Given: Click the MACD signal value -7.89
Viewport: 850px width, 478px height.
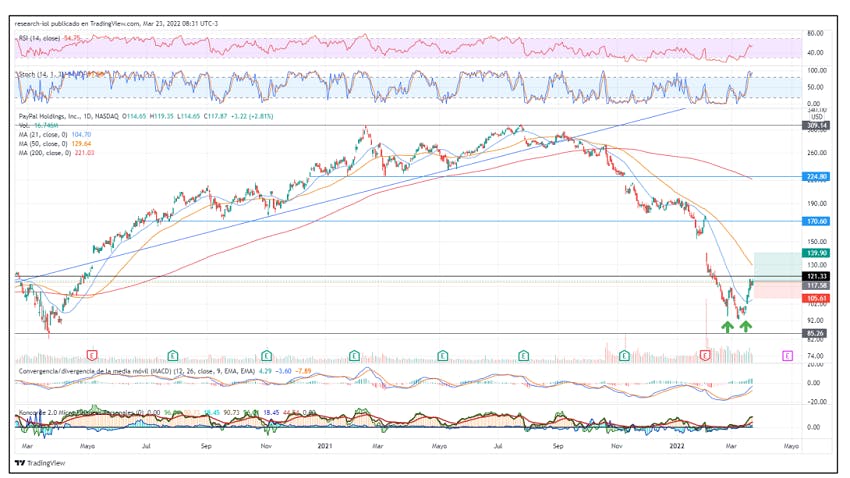Looking at the screenshot, I should (304, 371).
